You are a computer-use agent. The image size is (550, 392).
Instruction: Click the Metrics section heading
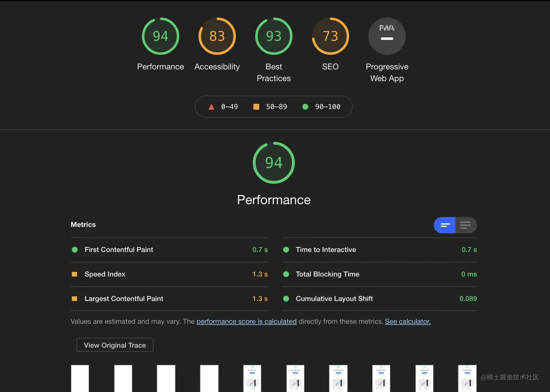(83, 225)
